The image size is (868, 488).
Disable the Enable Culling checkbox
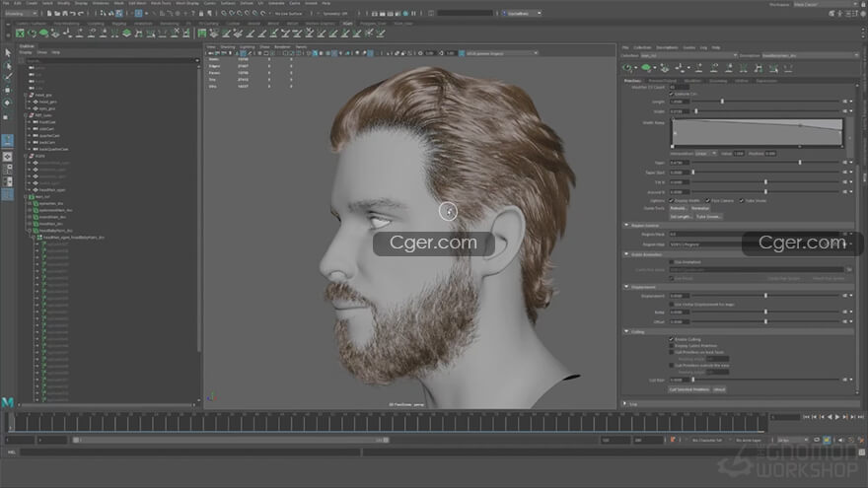coord(672,339)
